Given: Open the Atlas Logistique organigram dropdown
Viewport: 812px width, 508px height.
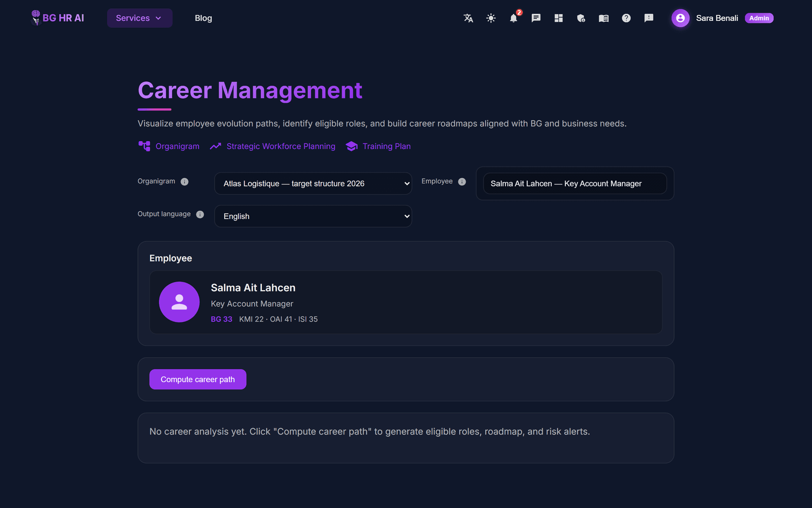Looking at the screenshot, I should (313, 183).
